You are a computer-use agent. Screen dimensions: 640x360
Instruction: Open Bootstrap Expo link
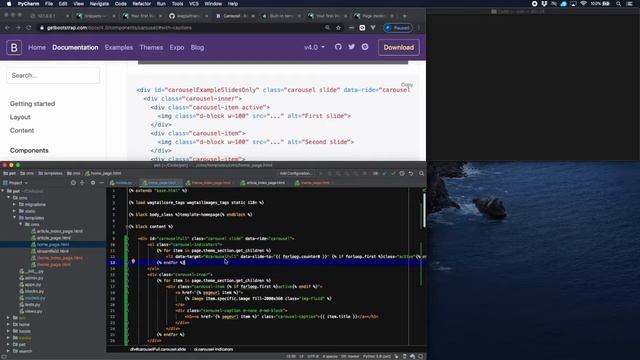tap(177, 47)
